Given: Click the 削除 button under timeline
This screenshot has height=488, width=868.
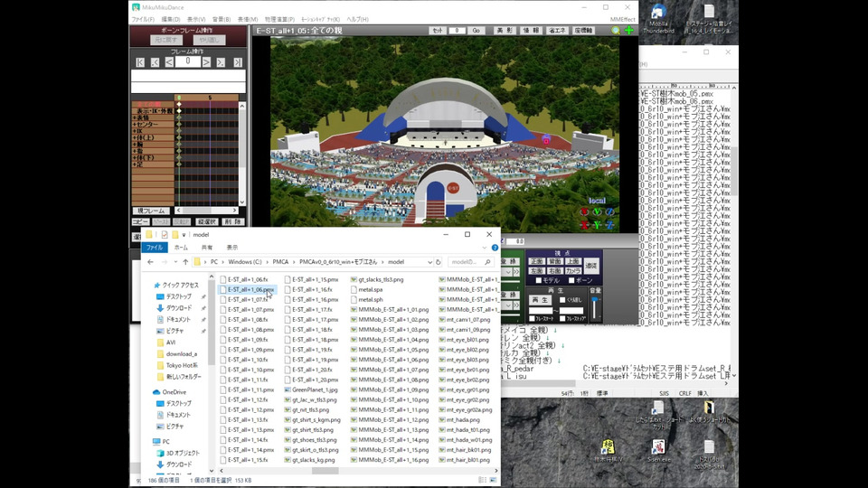Looking at the screenshot, I should pos(232,222).
